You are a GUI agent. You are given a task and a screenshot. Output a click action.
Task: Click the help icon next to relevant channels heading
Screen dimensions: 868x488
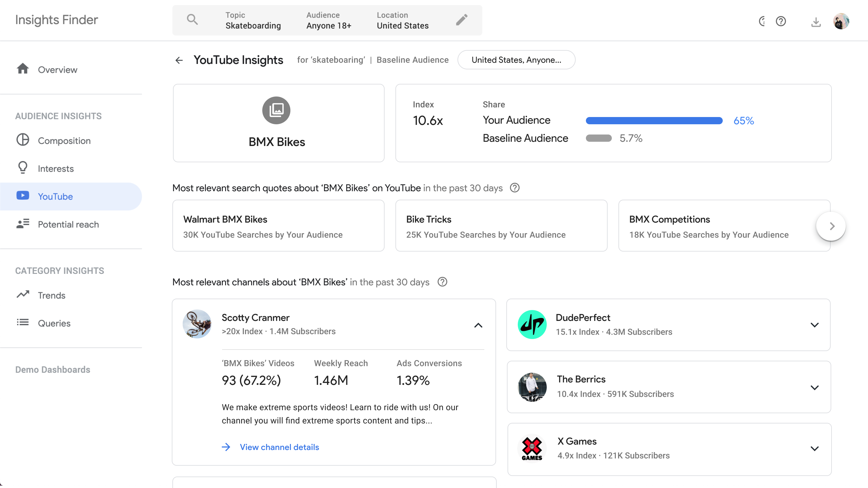[442, 282]
